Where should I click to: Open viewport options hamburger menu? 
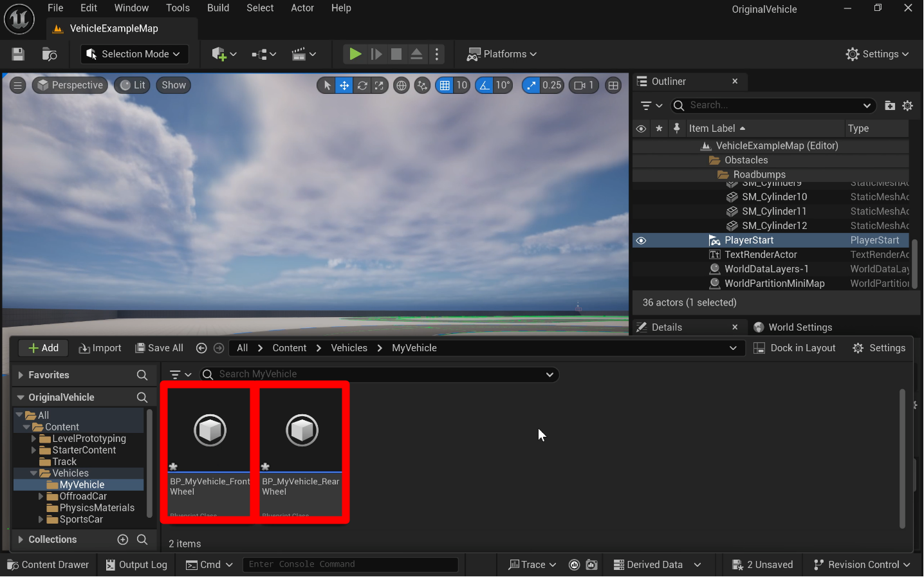coord(18,85)
